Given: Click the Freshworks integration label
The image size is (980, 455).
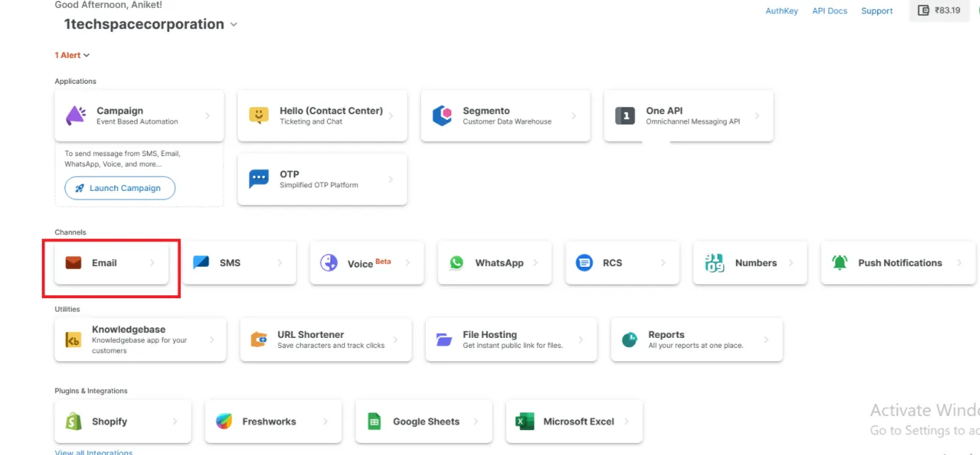Looking at the screenshot, I should (269, 422).
